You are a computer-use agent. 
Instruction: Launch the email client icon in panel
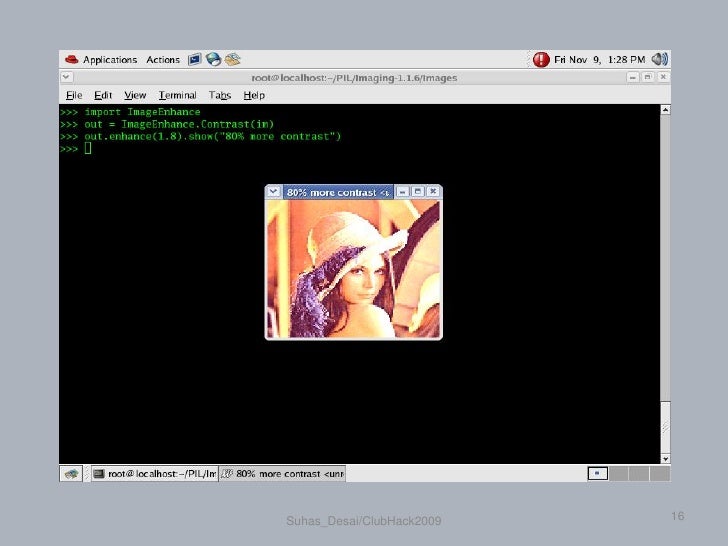[x=232, y=59]
